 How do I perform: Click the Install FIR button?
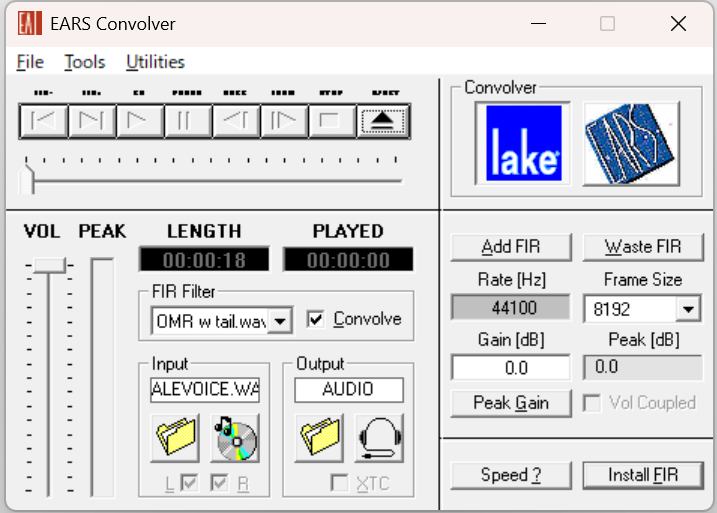click(x=642, y=474)
